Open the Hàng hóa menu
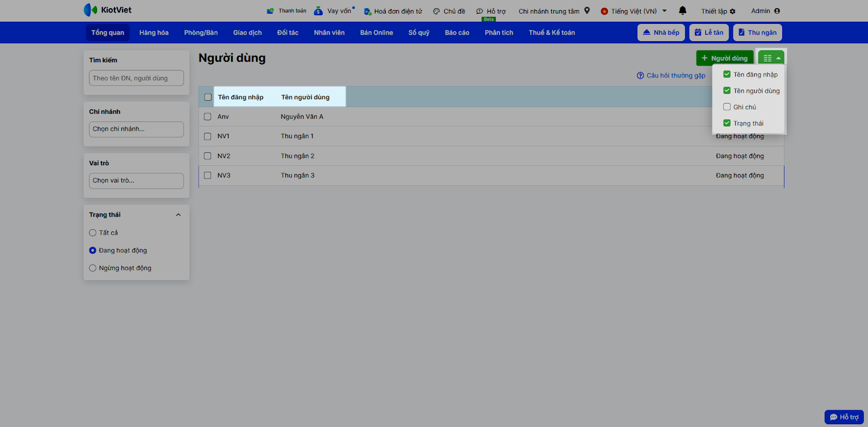 click(154, 33)
